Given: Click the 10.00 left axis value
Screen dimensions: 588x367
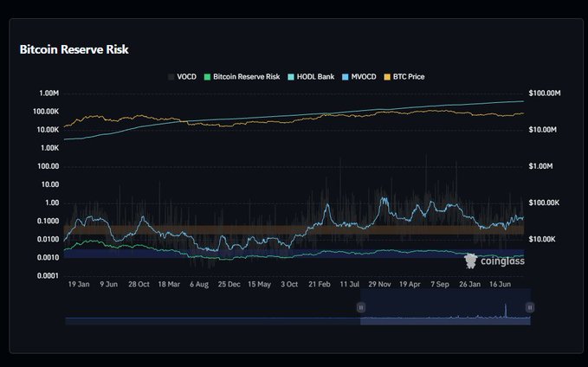Looking at the screenshot, I should 50,185.
